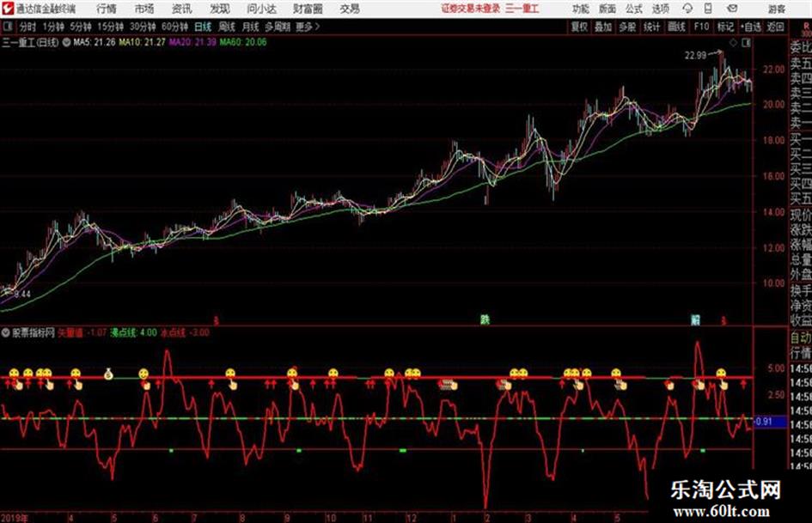This screenshot has width=812, height=523.
Task: Switch to the 15分钟 period tab
Action: click(x=111, y=27)
